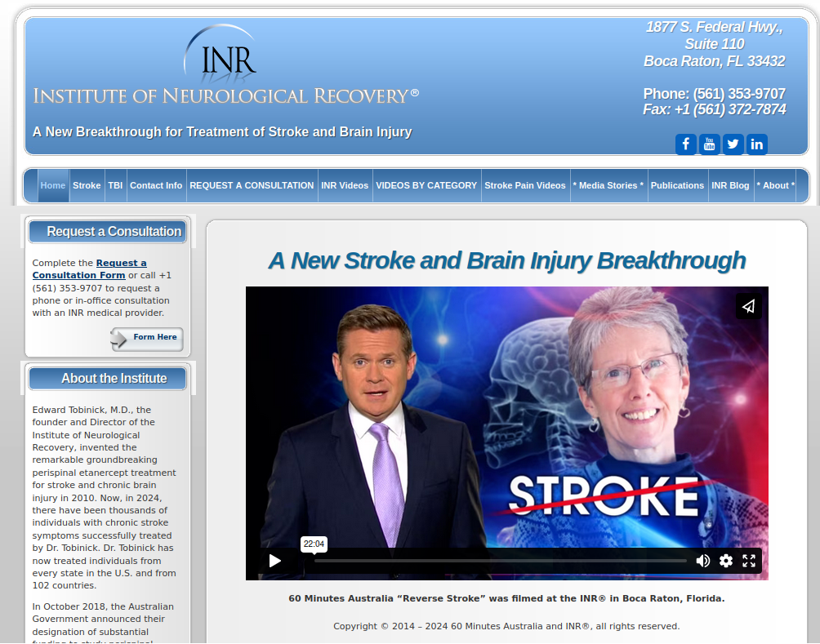Mute the video using the speaker icon
Screen dimensions: 820x644
pyautogui.click(x=703, y=561)
